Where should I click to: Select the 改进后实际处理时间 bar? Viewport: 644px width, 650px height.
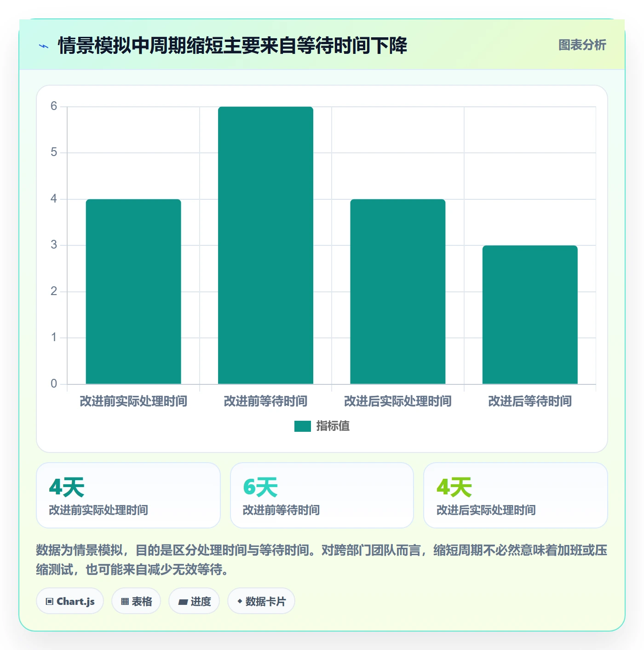pos(398,291)
